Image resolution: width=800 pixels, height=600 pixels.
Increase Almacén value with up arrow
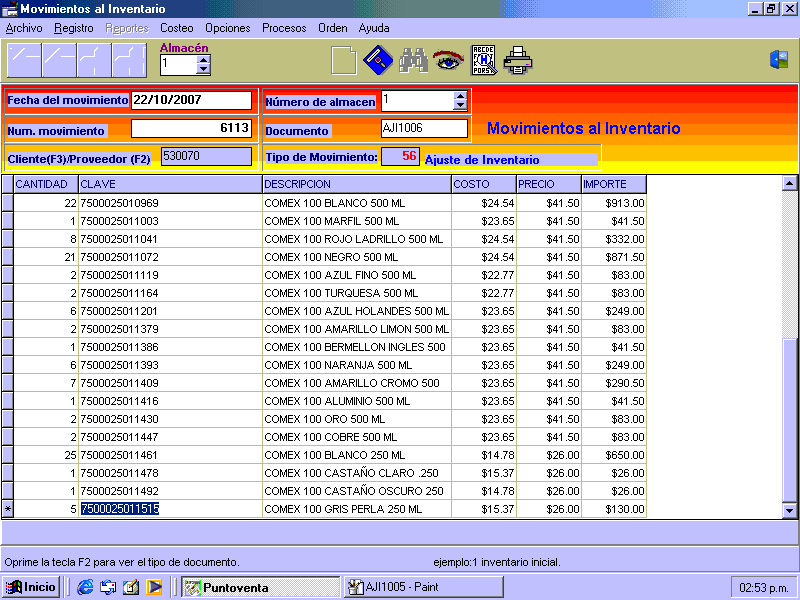(x=204, y=59)
